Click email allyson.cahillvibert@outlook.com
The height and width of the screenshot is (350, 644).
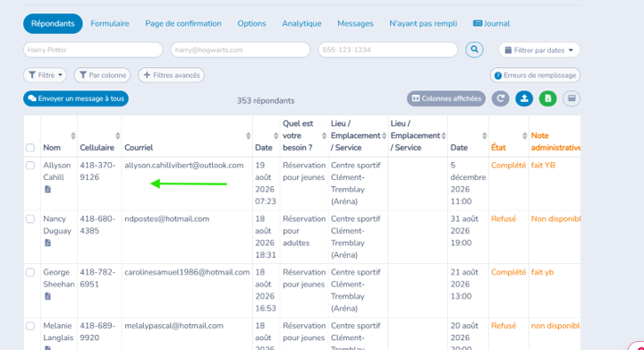click(184, 166)
